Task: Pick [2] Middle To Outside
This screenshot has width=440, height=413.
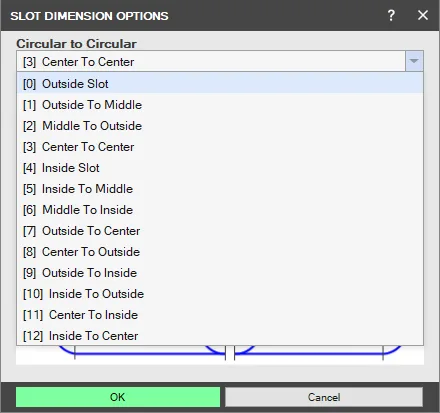Action: (x=220, y=126)
